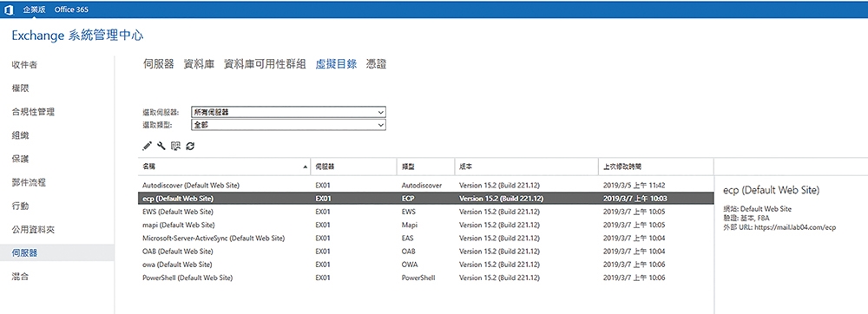This screenshot has height=314, width=868.
Task: Click the pencil edit icon
Action: (147, 146)
